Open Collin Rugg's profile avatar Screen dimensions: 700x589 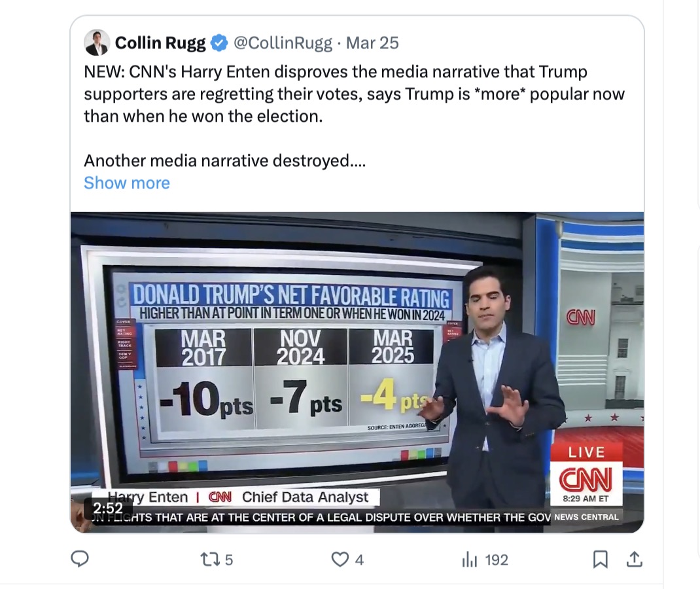[97, 43]
